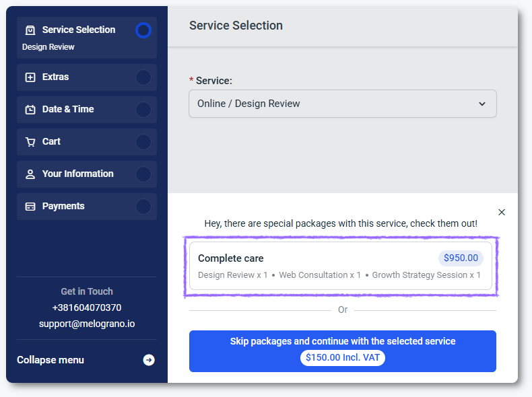Viewport: 532px width, 397px height.
Task: Click the support@melograno.io email link
Action: [87, 324]
